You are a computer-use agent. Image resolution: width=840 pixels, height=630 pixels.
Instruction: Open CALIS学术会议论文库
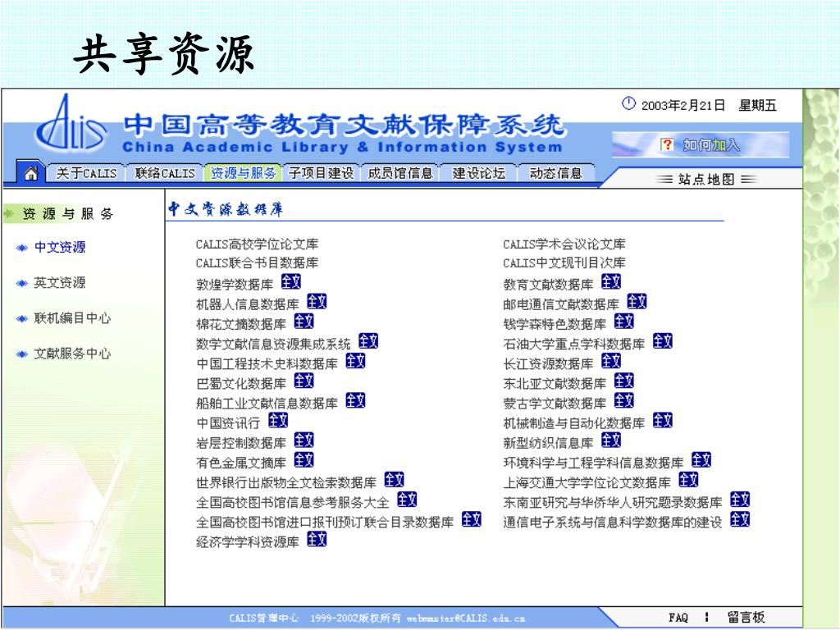click(564, 244)
